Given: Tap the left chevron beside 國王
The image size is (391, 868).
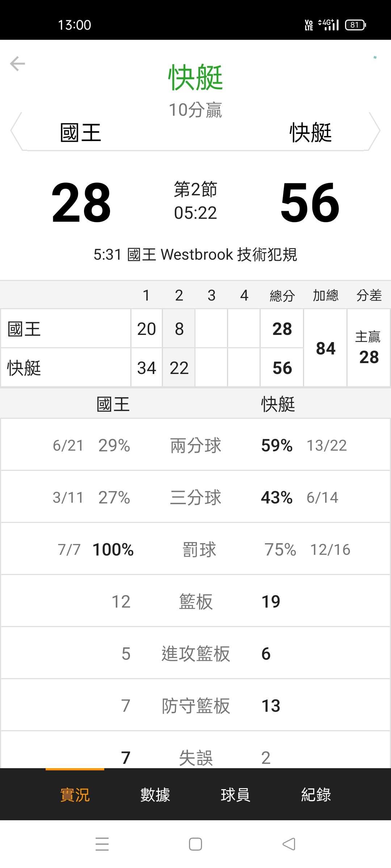Looking at the screenshot, I should point(16,131).
